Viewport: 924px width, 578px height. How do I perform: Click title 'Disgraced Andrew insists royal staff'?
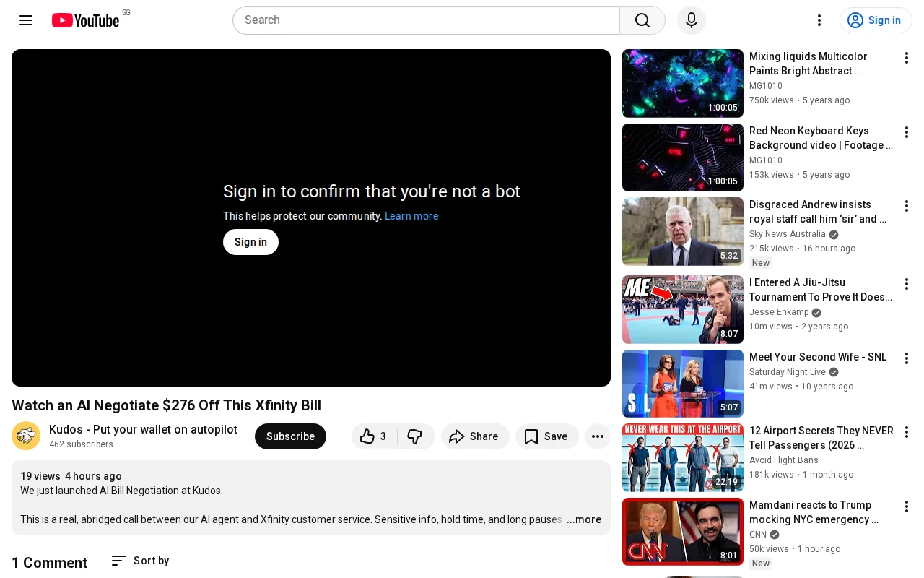818,212
